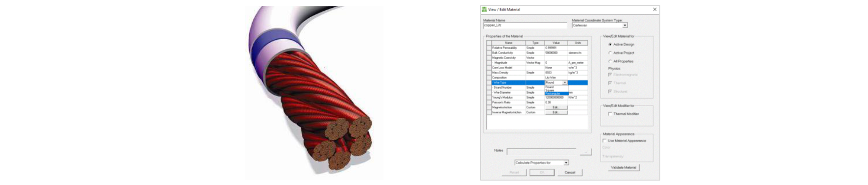
Task: Click the Cancel button
Action: point(570,173)
